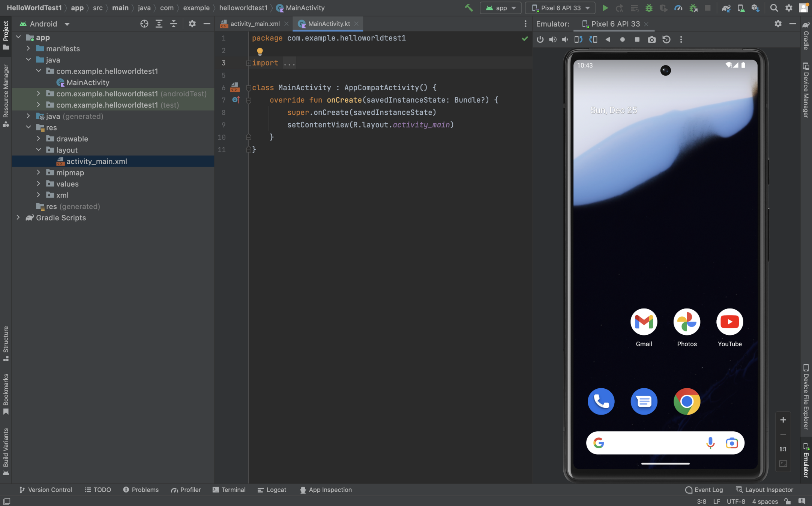Image resolution: width=812 pixels, height=506 pixels.
Task: Run the app with green play button
Action: click(605, 8)
